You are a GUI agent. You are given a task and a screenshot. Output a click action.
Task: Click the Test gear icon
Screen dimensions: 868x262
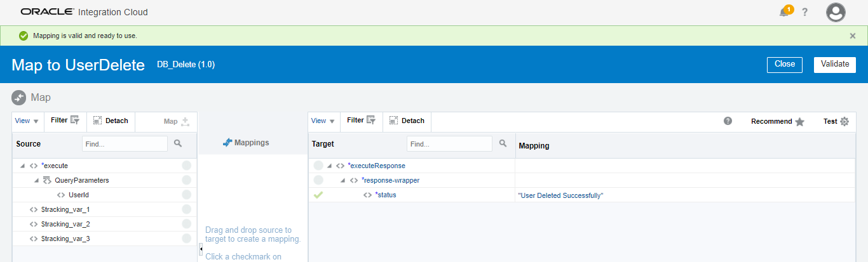844,121
